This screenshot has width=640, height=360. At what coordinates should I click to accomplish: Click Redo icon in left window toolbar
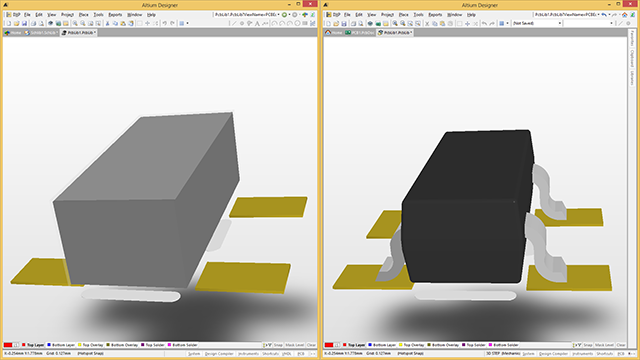coord(172,24)
